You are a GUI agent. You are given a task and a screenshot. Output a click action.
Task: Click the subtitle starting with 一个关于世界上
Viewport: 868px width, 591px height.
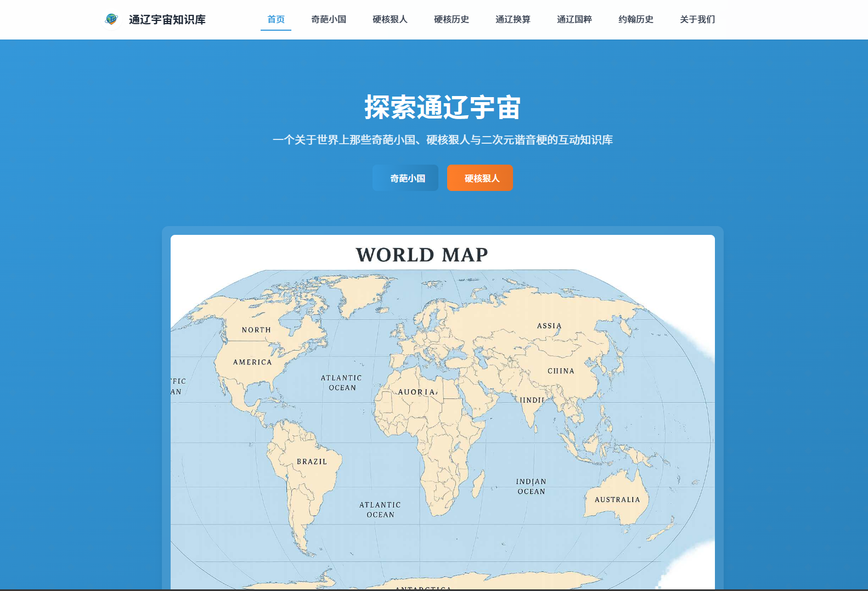[x=443, y=140]
